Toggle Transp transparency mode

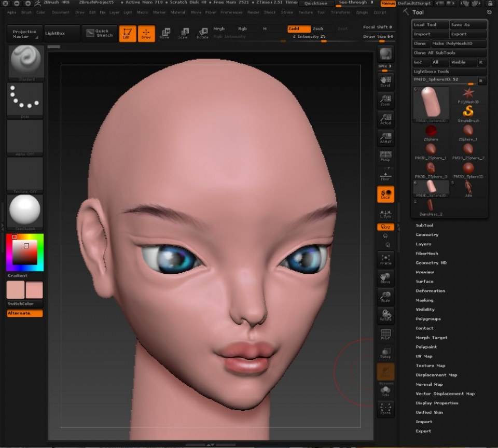(x=385, y=353)
